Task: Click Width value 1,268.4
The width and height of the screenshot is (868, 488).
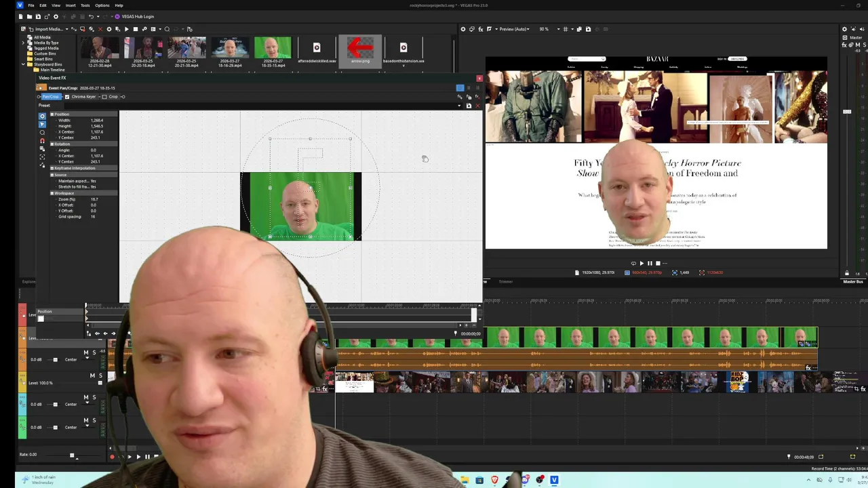Action: click(97, 120)
